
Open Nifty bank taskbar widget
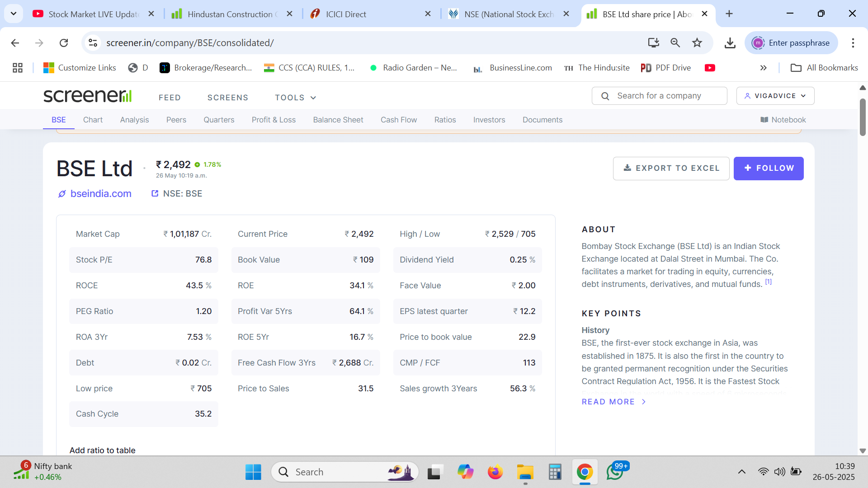tap(43, 472)
